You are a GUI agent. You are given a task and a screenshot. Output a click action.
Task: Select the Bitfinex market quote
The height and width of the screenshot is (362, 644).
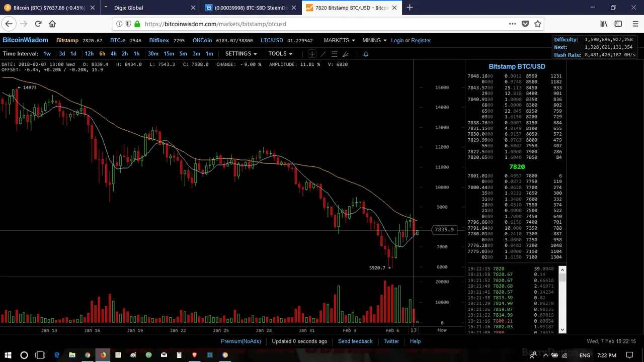[167, 40]
